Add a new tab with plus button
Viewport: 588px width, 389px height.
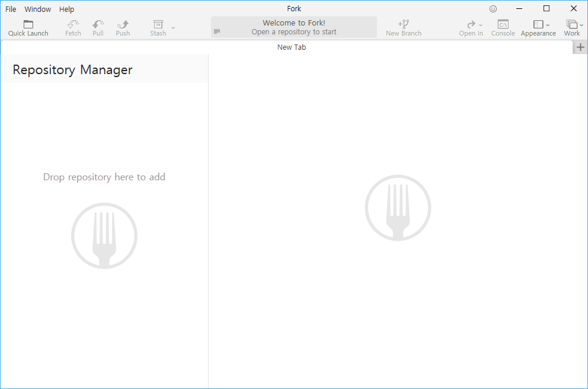pos(580,47)
